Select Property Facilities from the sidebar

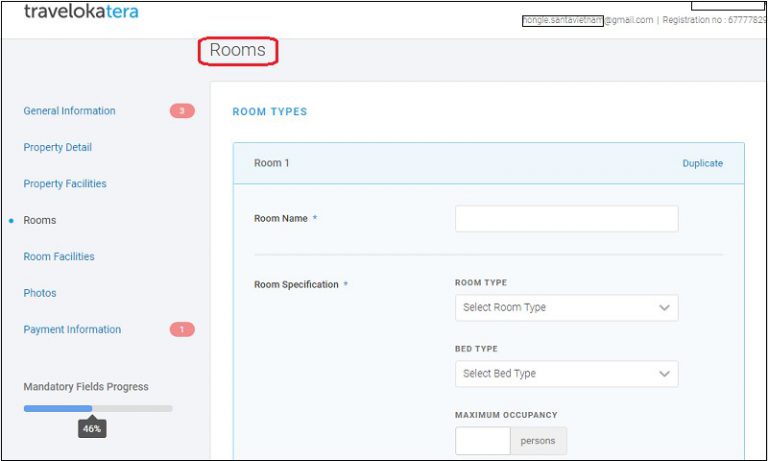click(64, 184)
